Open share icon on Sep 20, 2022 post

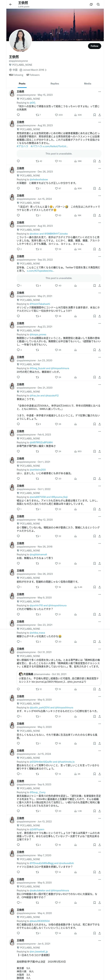tap(99, 285)
